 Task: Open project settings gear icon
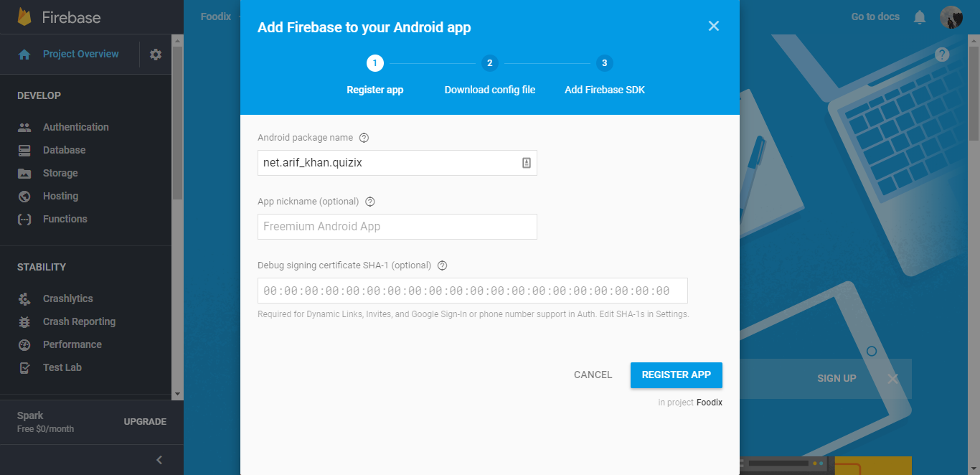(x=156, y=55)
